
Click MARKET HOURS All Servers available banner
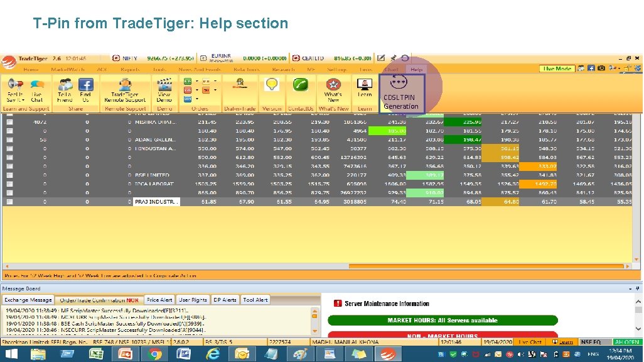(x=443, y=320)
